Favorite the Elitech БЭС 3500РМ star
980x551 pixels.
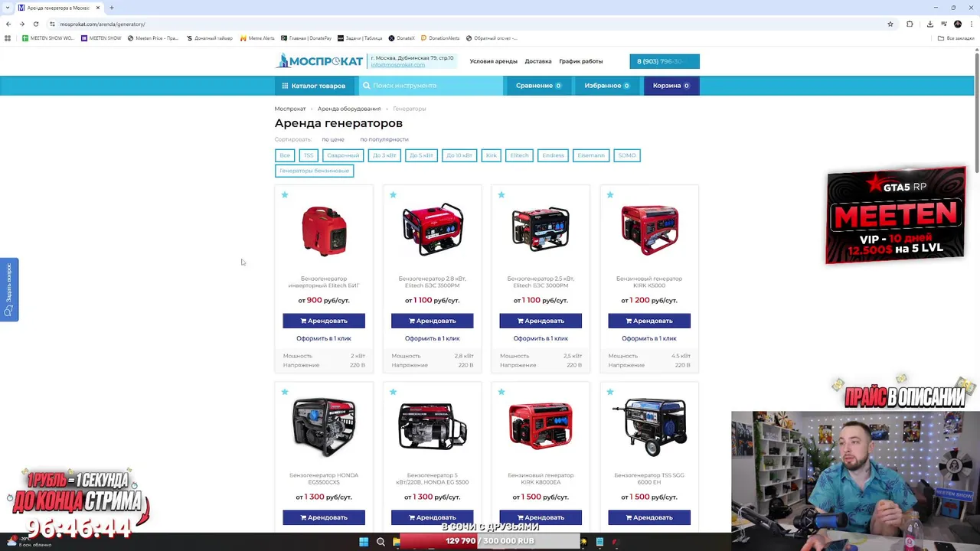[x=394, y=195]
